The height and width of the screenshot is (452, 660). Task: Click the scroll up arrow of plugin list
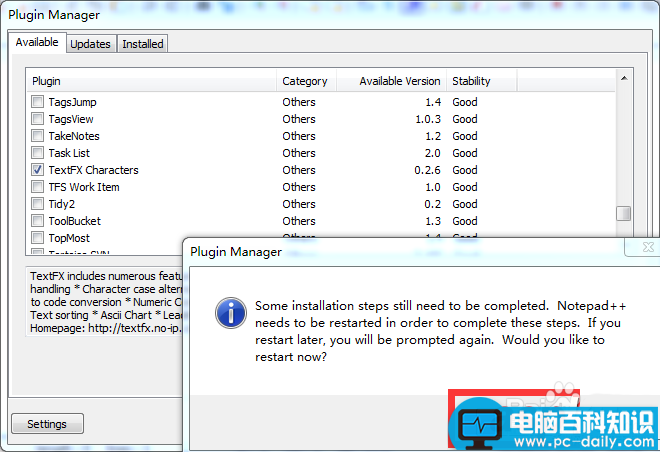tap(624, 77)
